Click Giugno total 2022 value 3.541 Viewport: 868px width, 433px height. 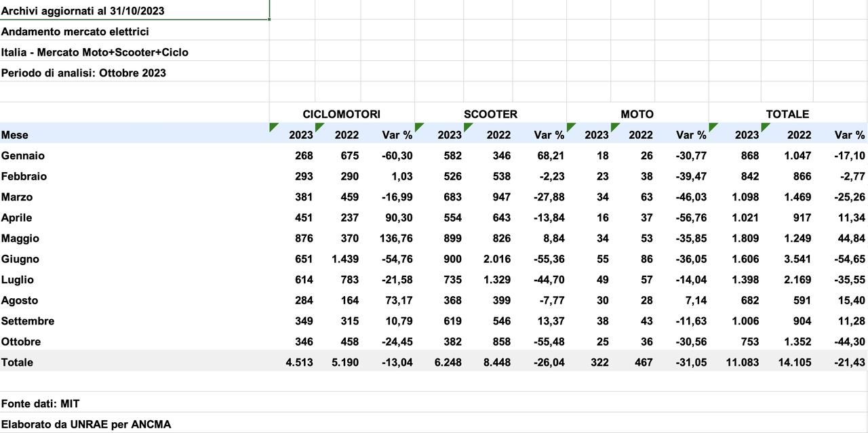point(797,259)
